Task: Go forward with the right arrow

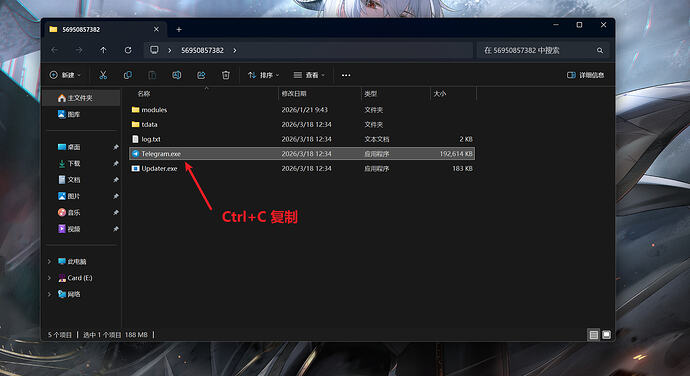Action: (x=79, y=50)
